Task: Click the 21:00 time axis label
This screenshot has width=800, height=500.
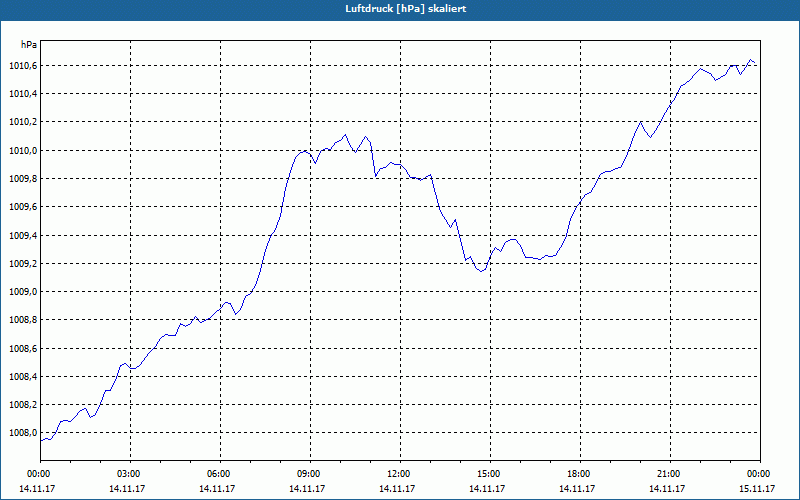Action: click(670, 474)
